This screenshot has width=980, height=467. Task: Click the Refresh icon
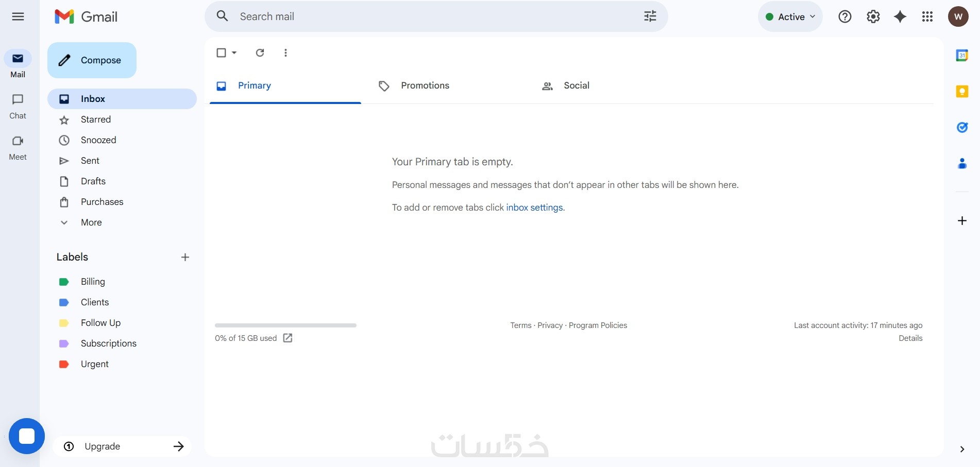tap(260, 53)
